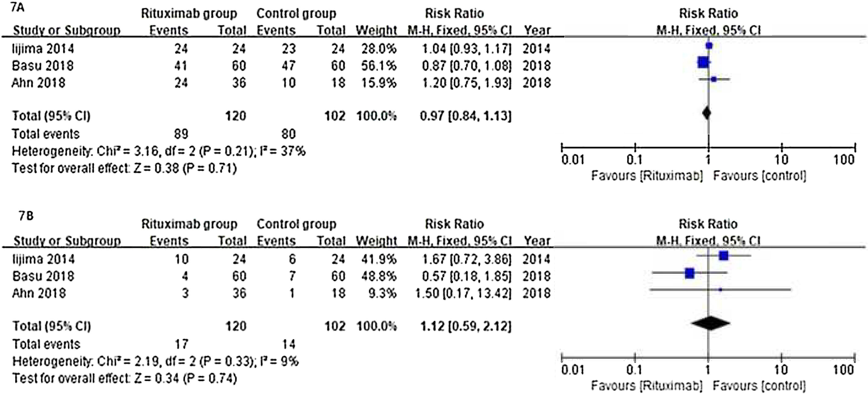
Task: Click the "Rituximab group" header in panel 7B
Action: point(189,224)
